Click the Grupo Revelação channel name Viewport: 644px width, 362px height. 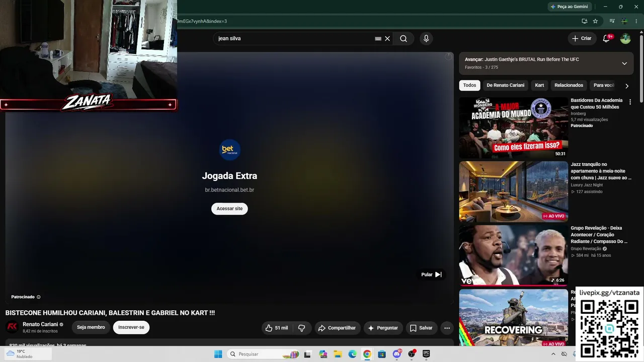click(586, 249)
